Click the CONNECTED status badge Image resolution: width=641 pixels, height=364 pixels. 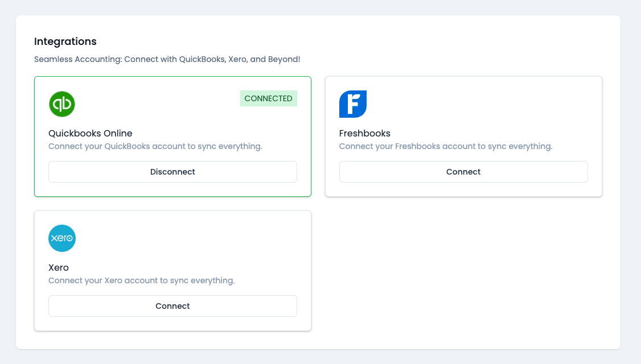click(x=268, y=98)
